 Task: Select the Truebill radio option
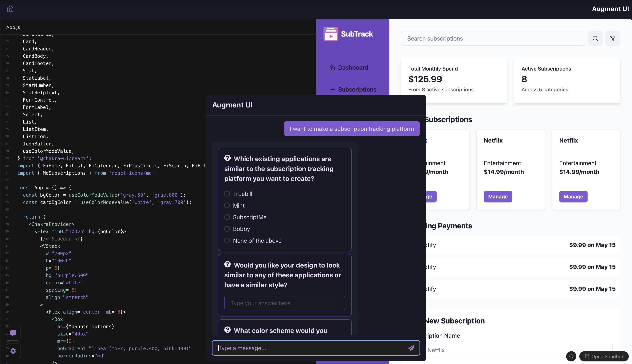click(227, 194)
